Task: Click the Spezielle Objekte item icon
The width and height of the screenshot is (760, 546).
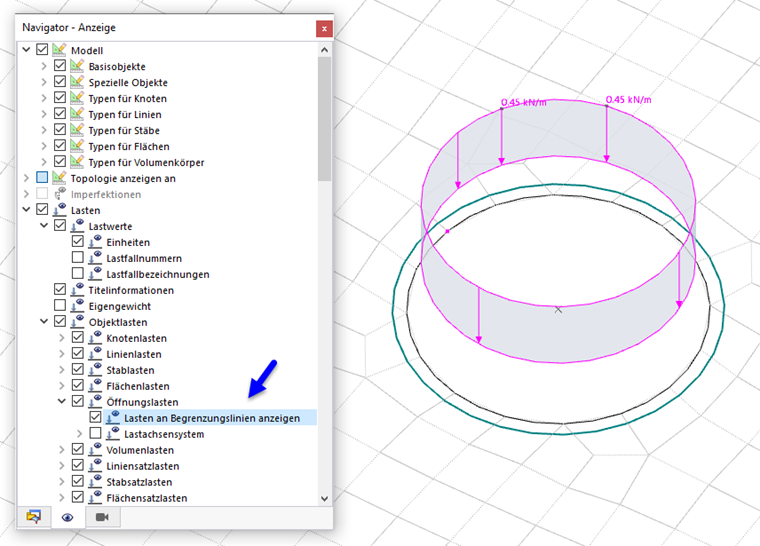Action: tap(77, 82)
